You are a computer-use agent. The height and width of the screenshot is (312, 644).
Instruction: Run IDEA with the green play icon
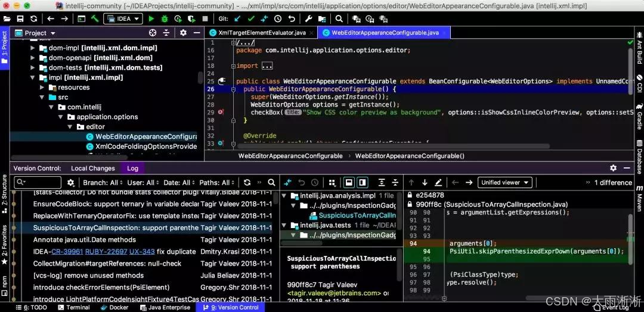[x=151, y=19]
